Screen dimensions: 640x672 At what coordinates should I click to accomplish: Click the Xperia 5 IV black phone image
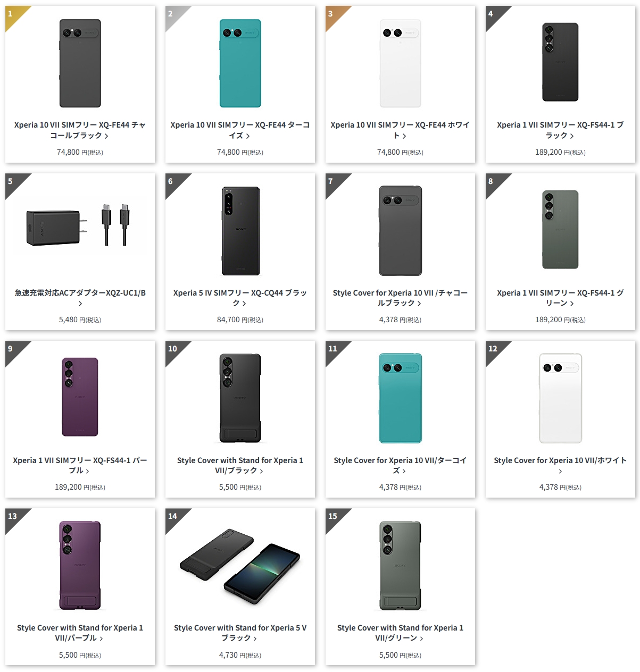pyautogui.click(x=240, y=231)
